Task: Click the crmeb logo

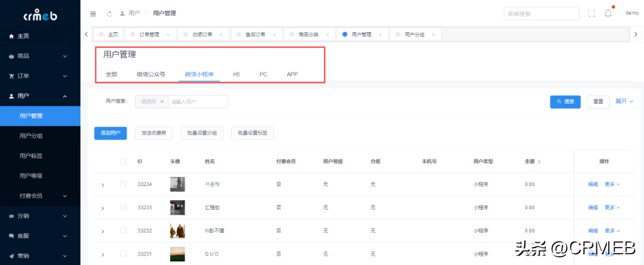Action: click(40, 14)
